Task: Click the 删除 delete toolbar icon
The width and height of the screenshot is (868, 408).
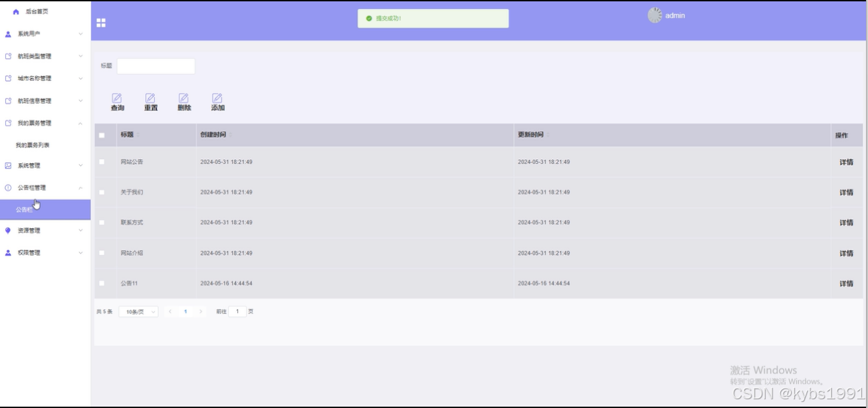Action: (x=184, y=98)
